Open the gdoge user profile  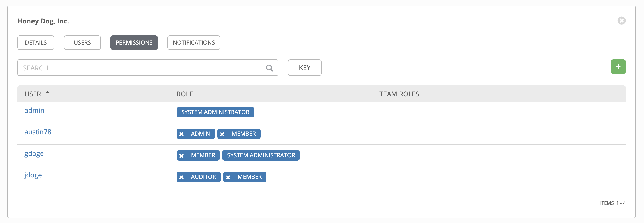click(x=34, y=153)
